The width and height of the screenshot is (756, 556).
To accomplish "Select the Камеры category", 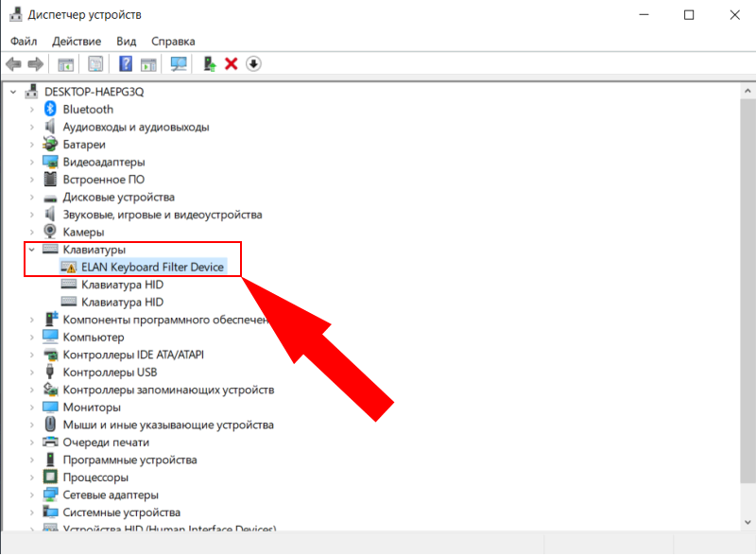I will (x=83, y=232).
